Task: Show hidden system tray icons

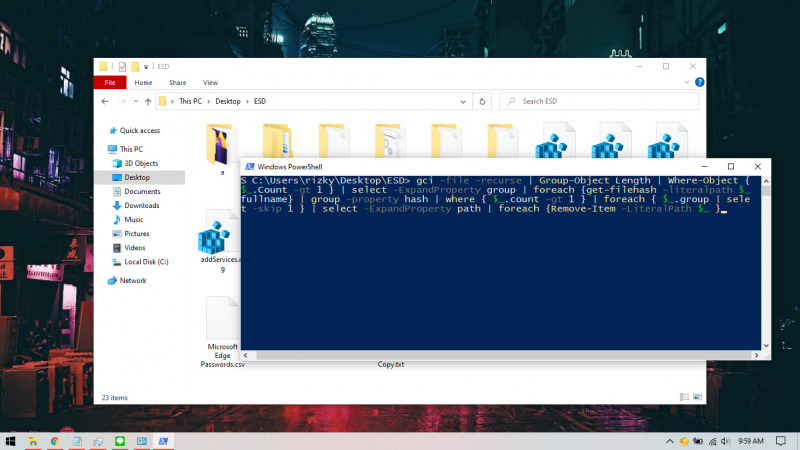Action: (669, 441)
